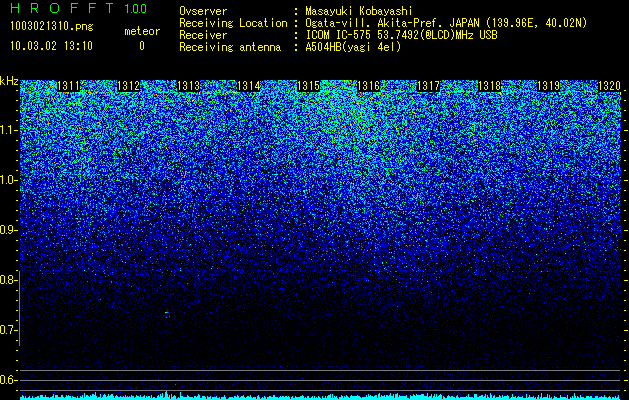Click the 1316 time marker label
Image resolution: width=629 pixels, height=400 pixels.
(368, 86)
